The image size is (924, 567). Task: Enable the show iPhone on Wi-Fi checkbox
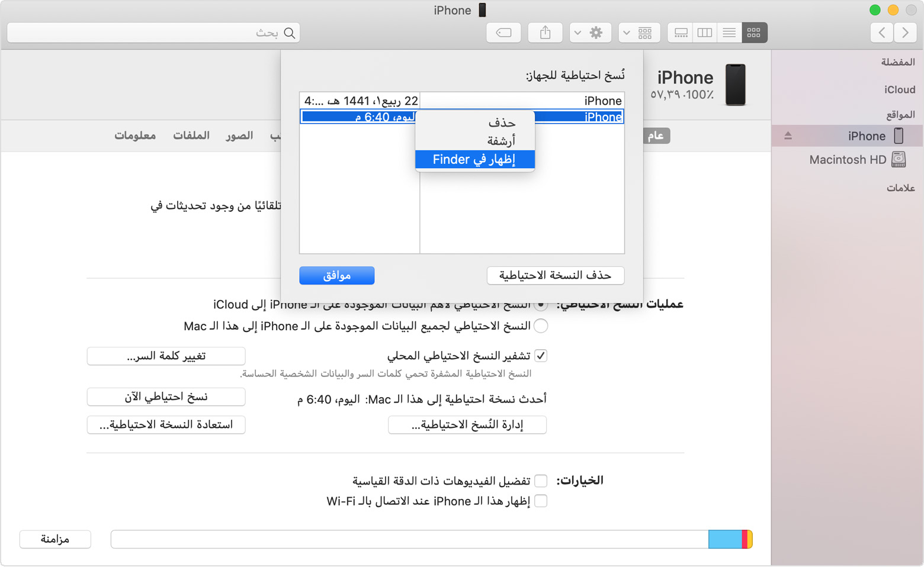[x=541, y=501]
